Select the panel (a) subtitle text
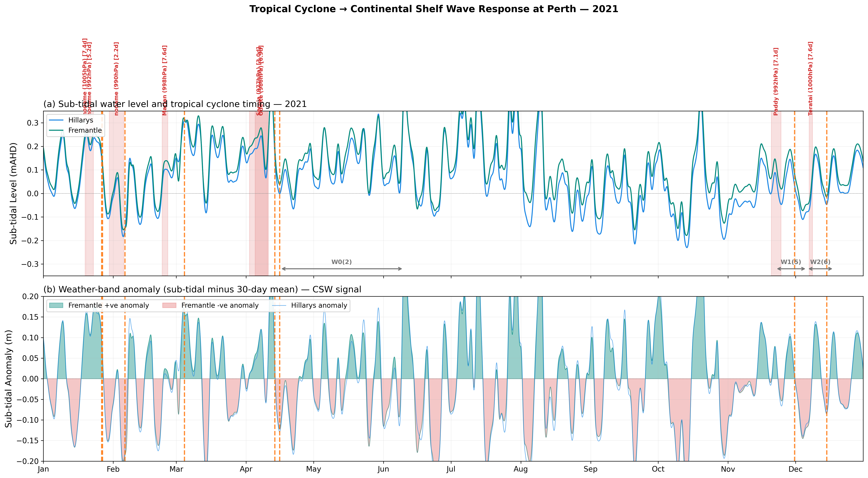 point(175,104)
